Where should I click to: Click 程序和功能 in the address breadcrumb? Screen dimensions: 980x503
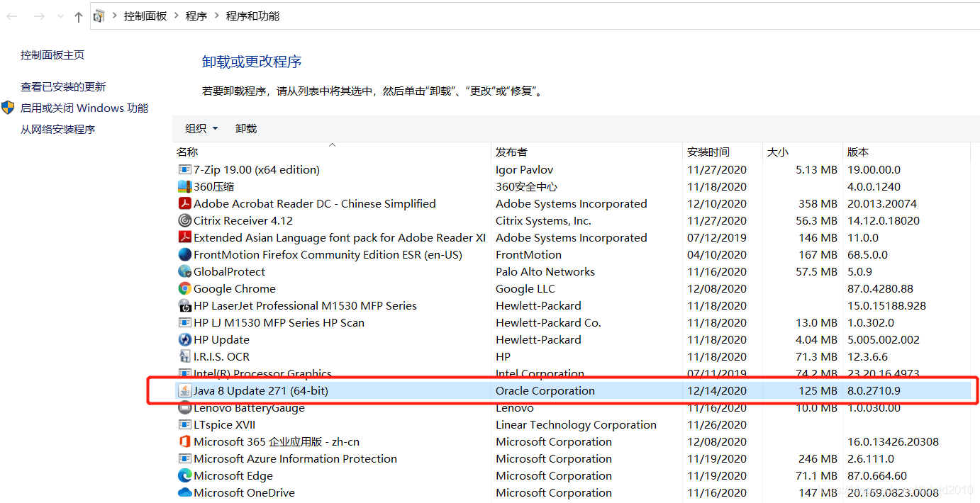pos(252,16)
